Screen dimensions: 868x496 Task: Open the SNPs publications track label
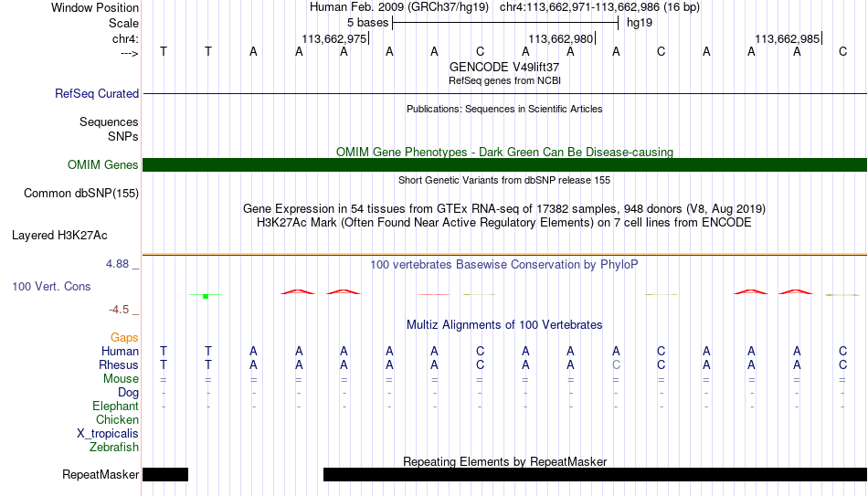123,136
